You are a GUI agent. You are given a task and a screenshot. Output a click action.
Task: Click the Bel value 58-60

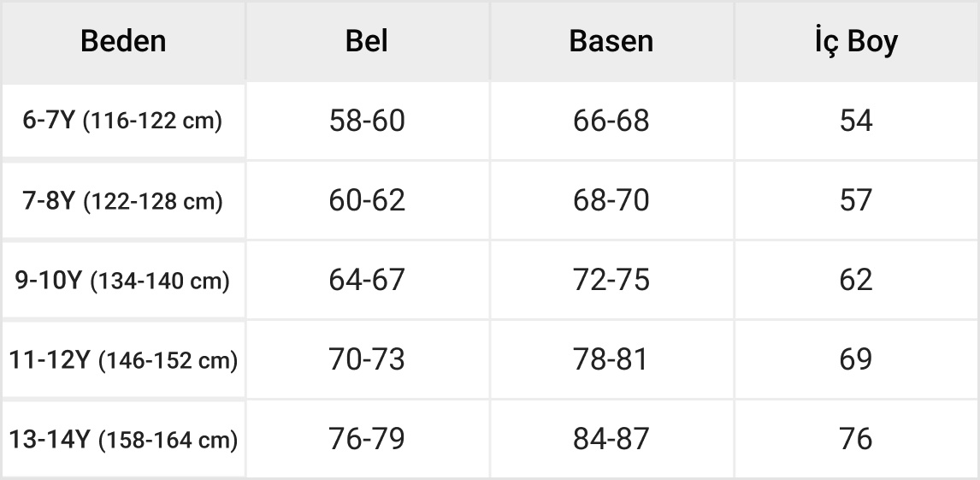(367, 121)
